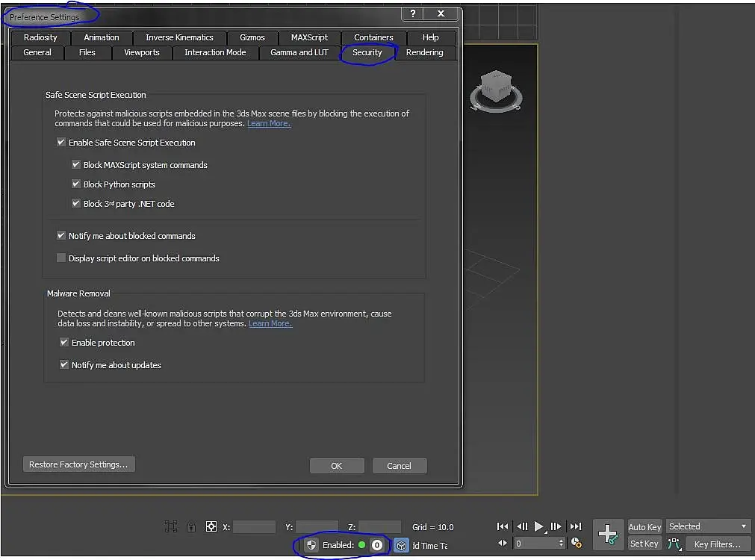Click the Set Keys plus-key button
This screenshot has height=560, width=755.
click(x=608, y=535)
